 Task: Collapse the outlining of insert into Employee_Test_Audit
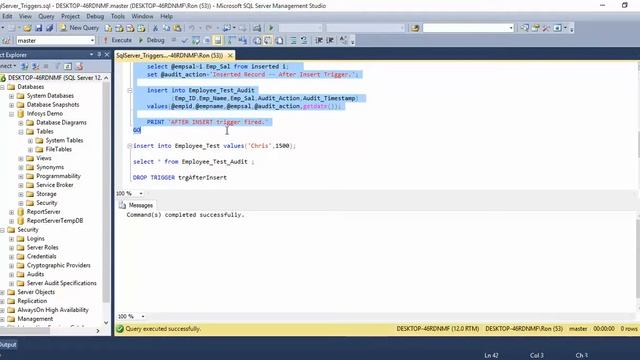click(129, 90)
